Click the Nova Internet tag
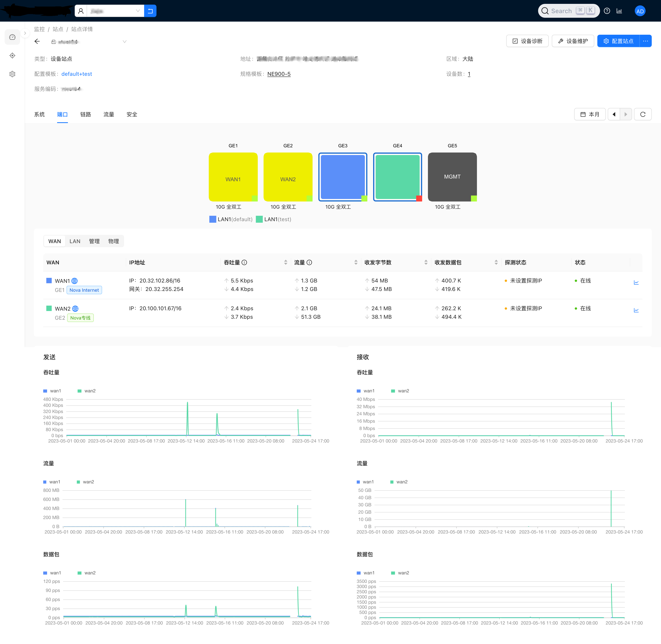661x644 pixels. [x=84, y=290]
